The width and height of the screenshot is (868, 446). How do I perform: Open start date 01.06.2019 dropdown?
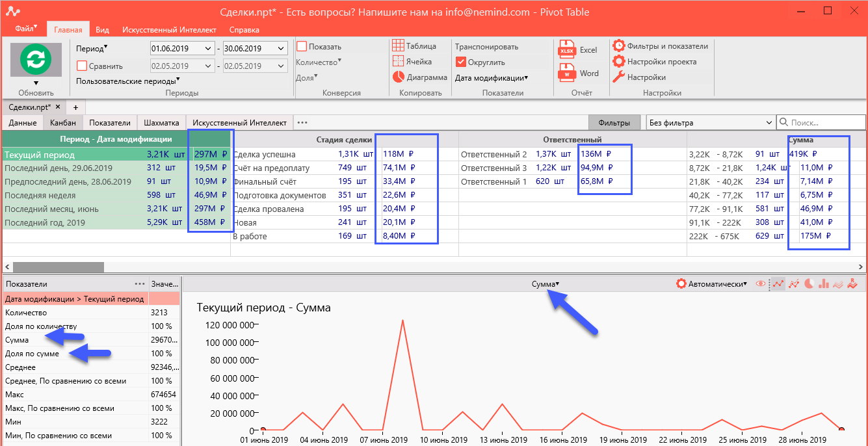pos(208,48)
